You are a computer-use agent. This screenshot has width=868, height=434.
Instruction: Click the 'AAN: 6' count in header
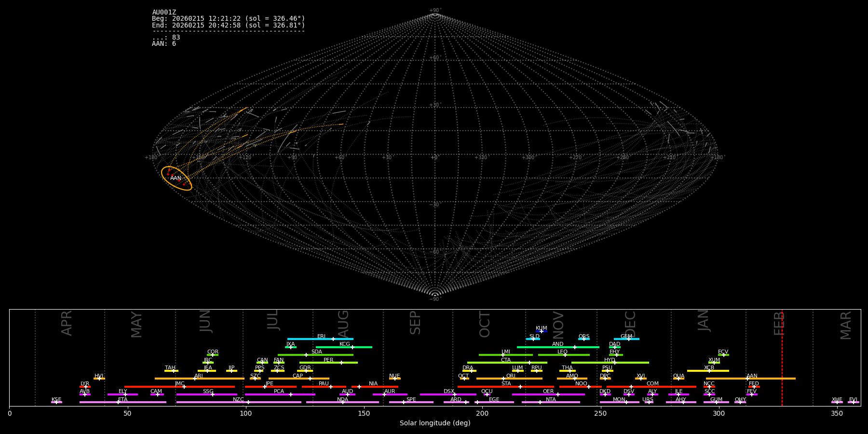point(164,44)
